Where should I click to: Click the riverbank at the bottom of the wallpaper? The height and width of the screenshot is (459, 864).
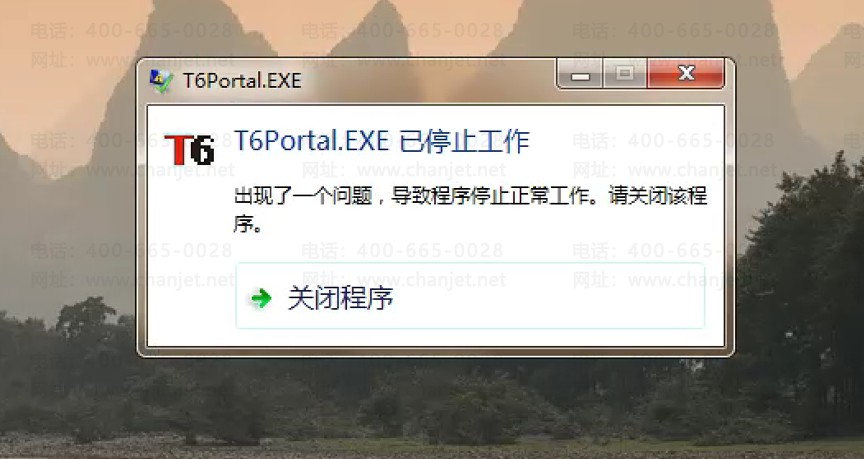(432, 447)
